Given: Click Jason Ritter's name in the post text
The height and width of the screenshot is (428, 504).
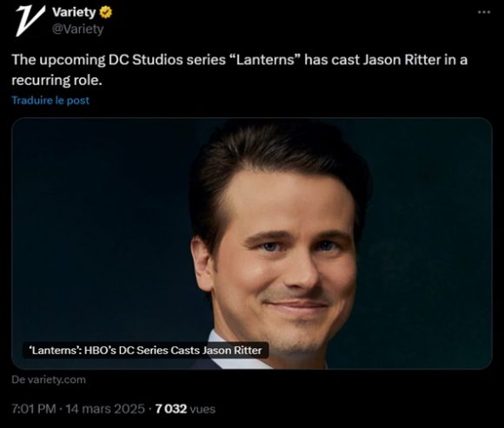Looking at the screenshot, I should pyautogui.click(x=401, y=60).
